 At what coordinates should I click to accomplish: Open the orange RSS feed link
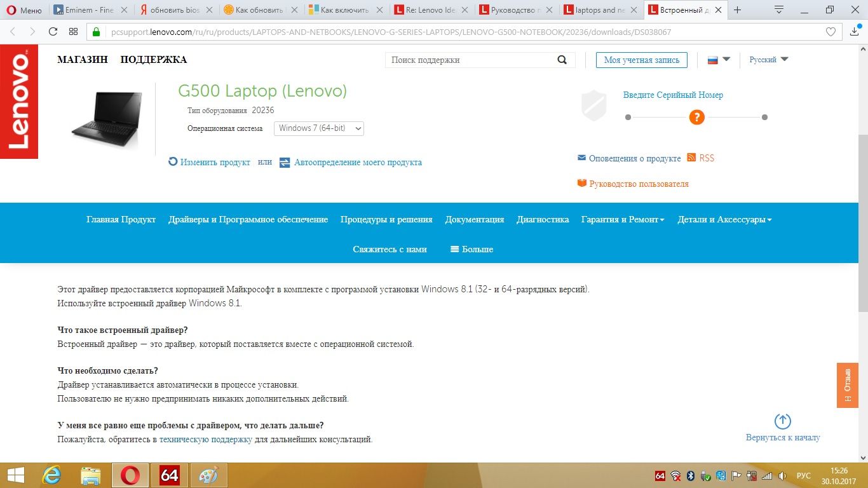pos(701,158)
